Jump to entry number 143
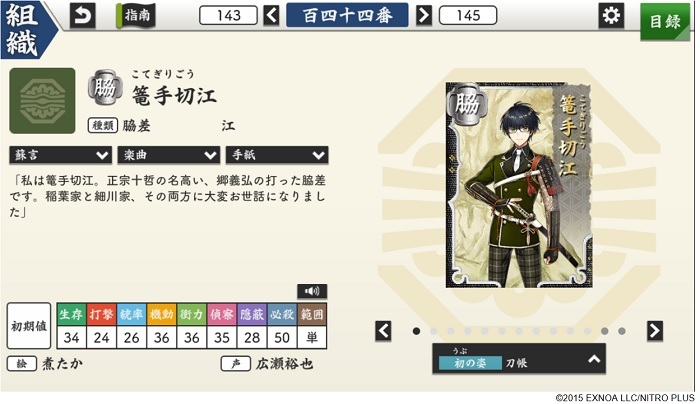 click(x=229, y=16)
